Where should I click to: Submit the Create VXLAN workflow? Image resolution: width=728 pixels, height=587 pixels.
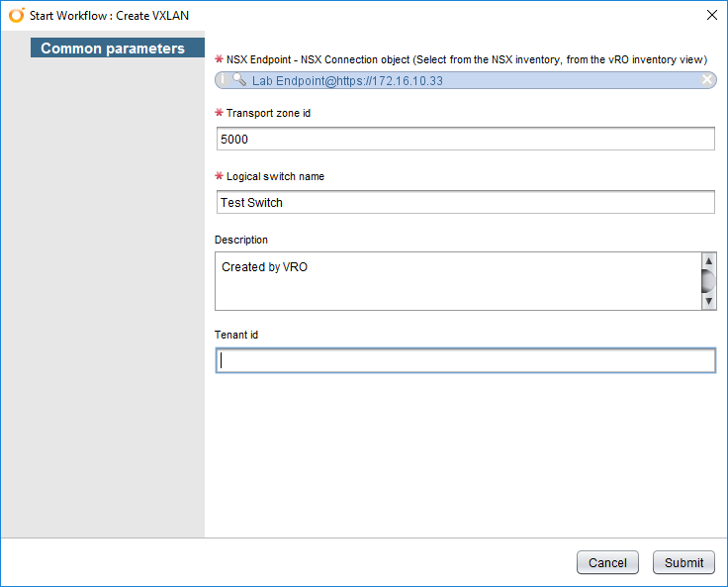click(683, 562)
